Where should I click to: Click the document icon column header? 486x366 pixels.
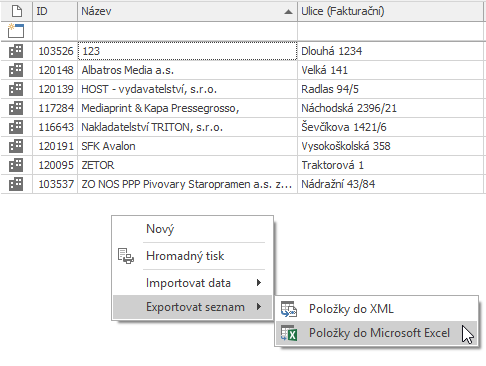[x=17, y=11]
